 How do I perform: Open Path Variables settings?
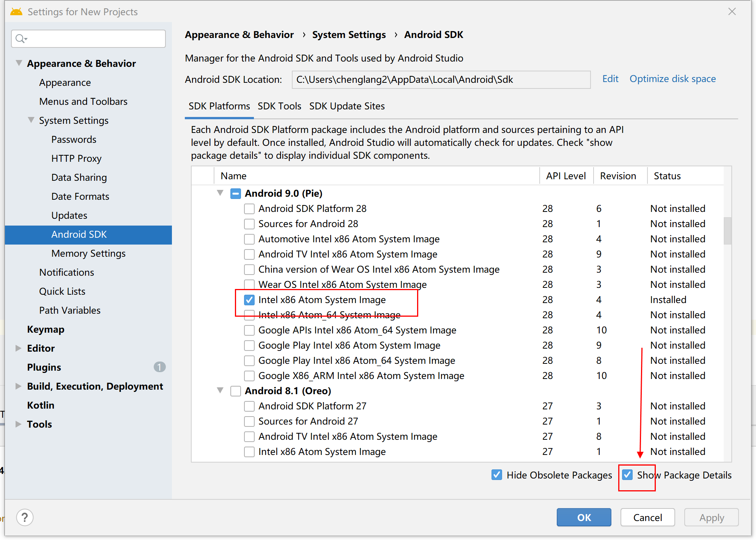(70, 310)
